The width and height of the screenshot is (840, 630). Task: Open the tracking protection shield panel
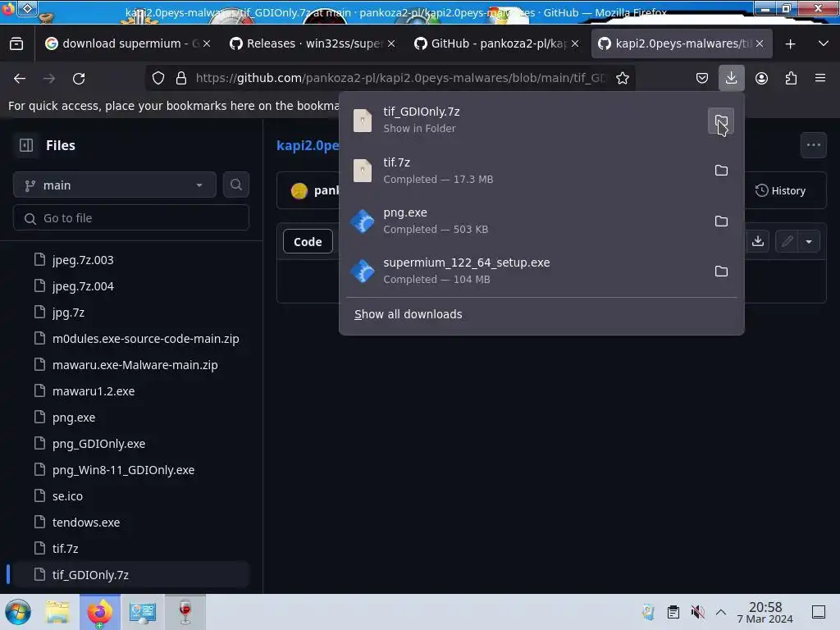coord(158,78)
